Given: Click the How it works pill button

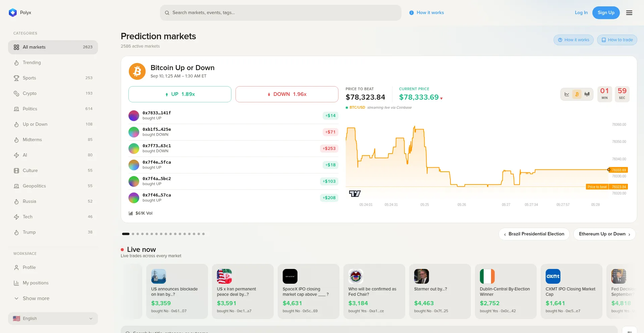Looking at the screenshot, I should coord(574,40).
